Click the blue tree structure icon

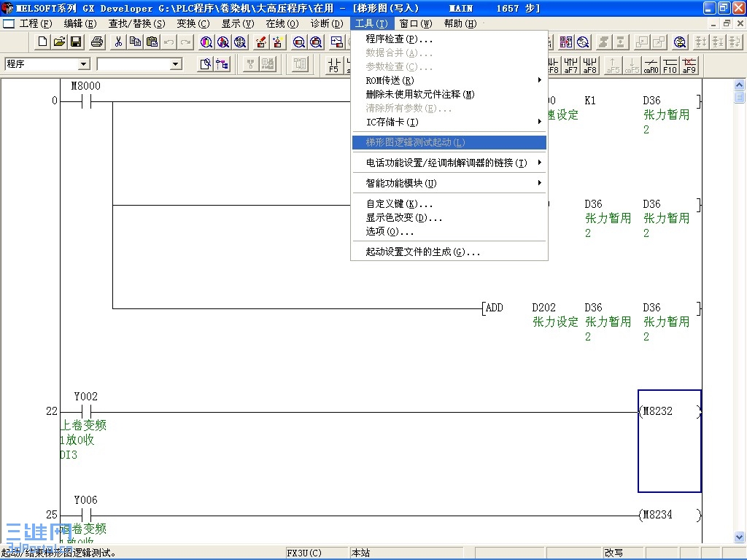point(222,64)
